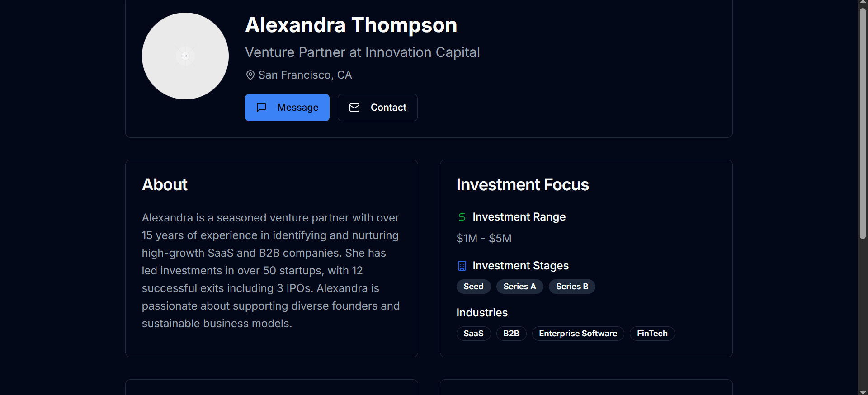Click the Message button
The image size is (868, 395).
tap(287, 108)
